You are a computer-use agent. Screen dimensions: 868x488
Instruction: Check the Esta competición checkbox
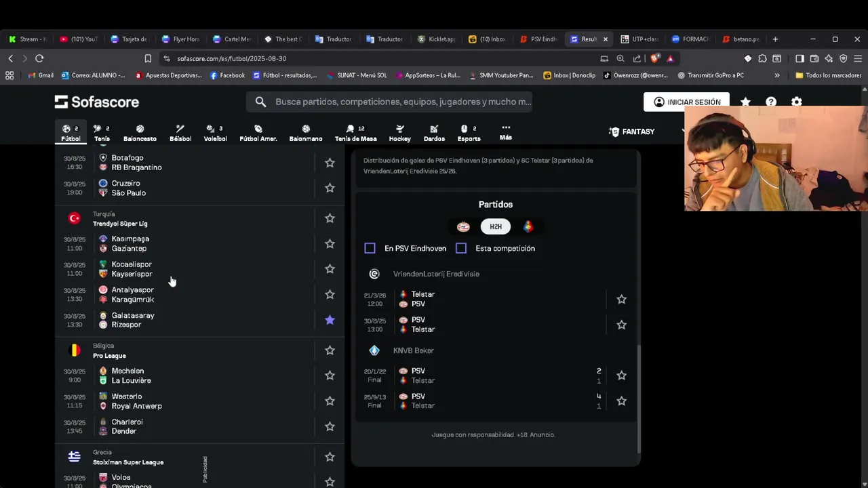click(461, 248)
